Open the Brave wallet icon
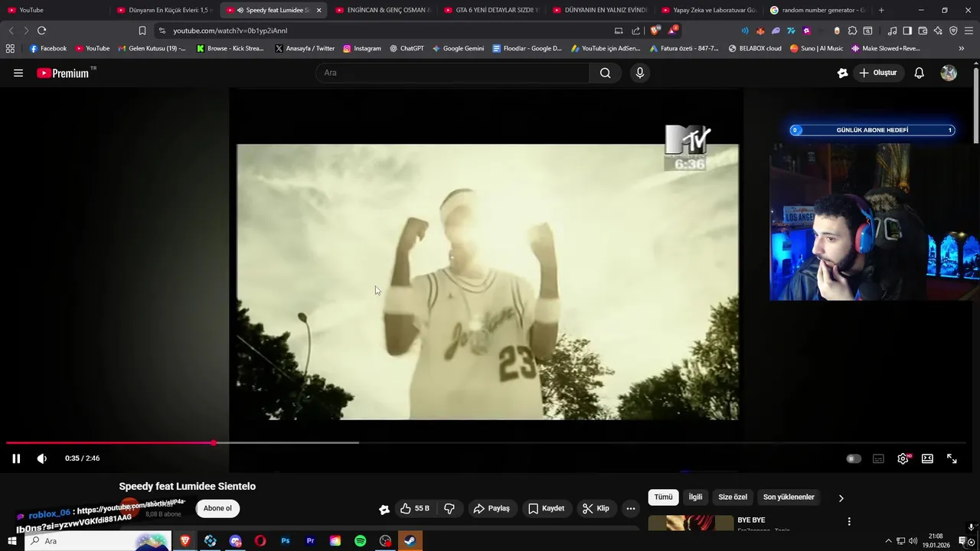The width and height of the screenshot is (980, 551). pyautogui.click(x=923, y=31)
